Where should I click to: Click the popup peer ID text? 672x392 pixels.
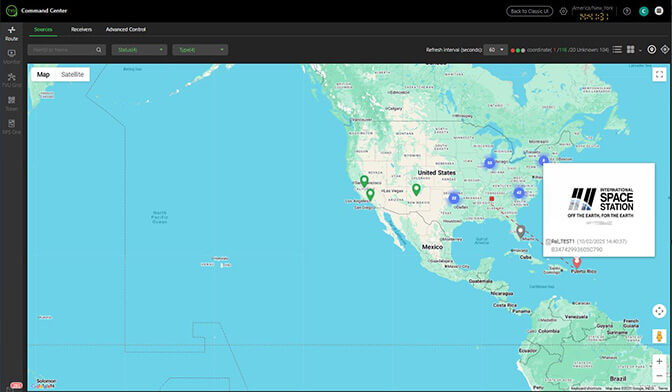click(x=577, y=249)
